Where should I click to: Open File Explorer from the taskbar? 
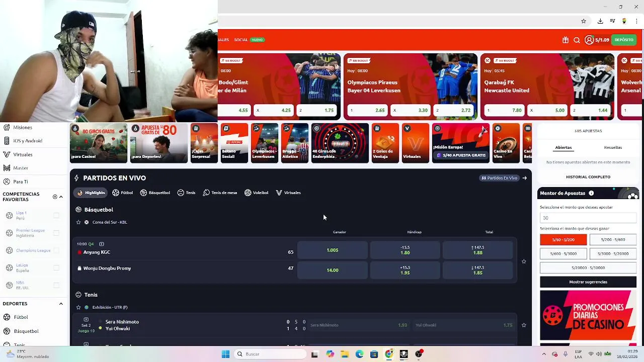coord(345,354)
